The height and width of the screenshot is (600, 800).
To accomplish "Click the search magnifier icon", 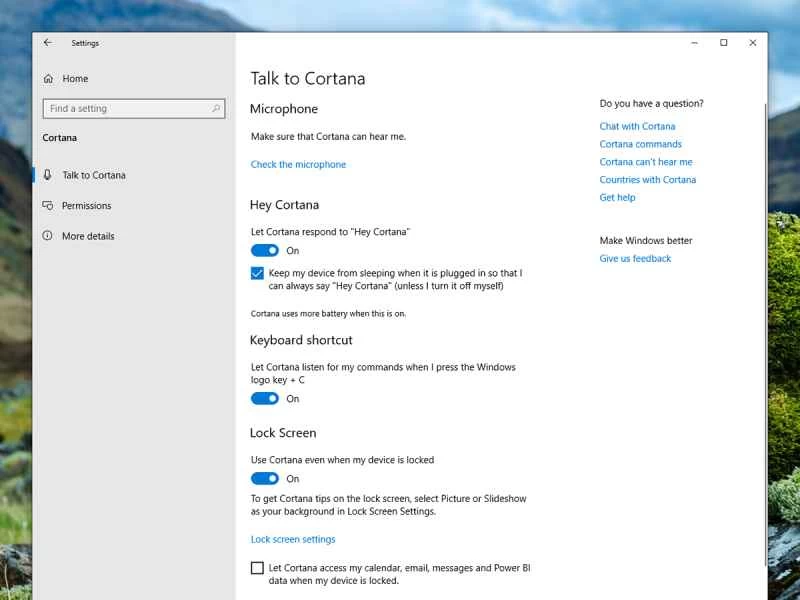I will [215, 108].
